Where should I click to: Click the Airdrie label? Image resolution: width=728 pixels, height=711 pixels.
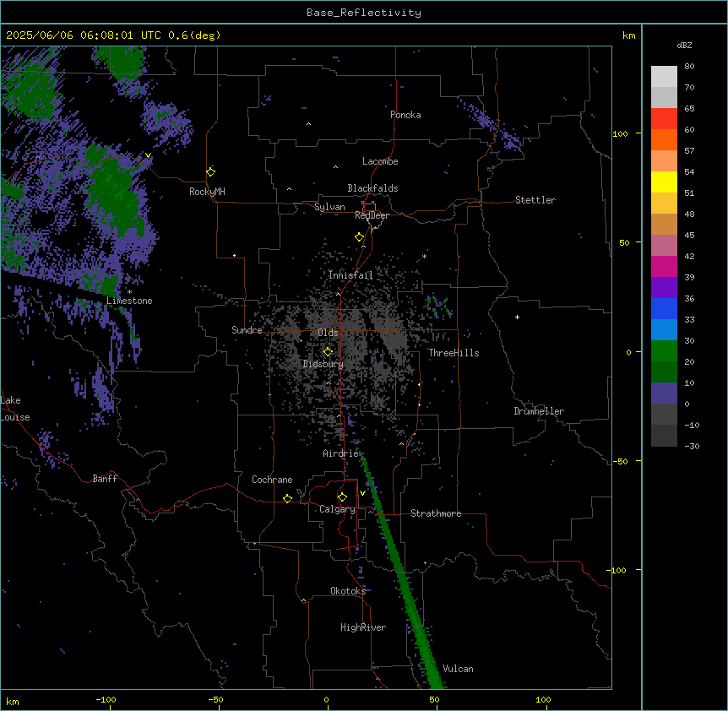341,453
